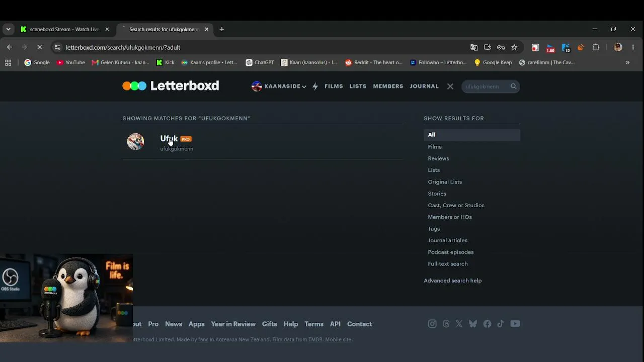
Task: Open Letterboxd YouTube icon in footer
Action: 515,324
